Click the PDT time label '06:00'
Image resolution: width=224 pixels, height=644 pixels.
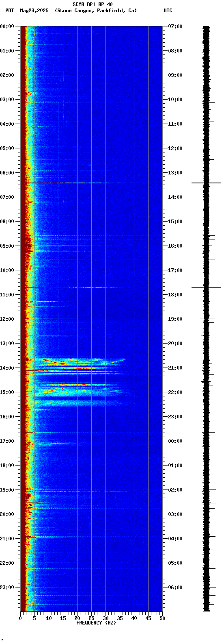(x=7, y=173)
